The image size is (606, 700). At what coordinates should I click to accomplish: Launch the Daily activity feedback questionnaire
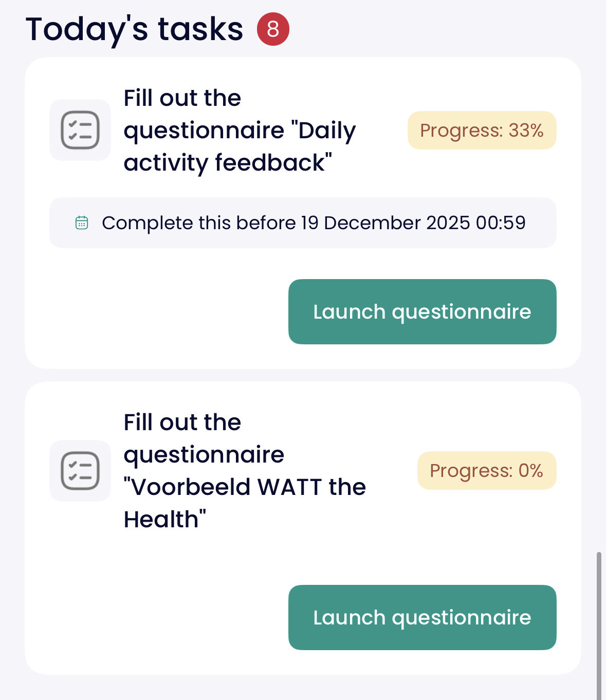[x=422, y=311]
